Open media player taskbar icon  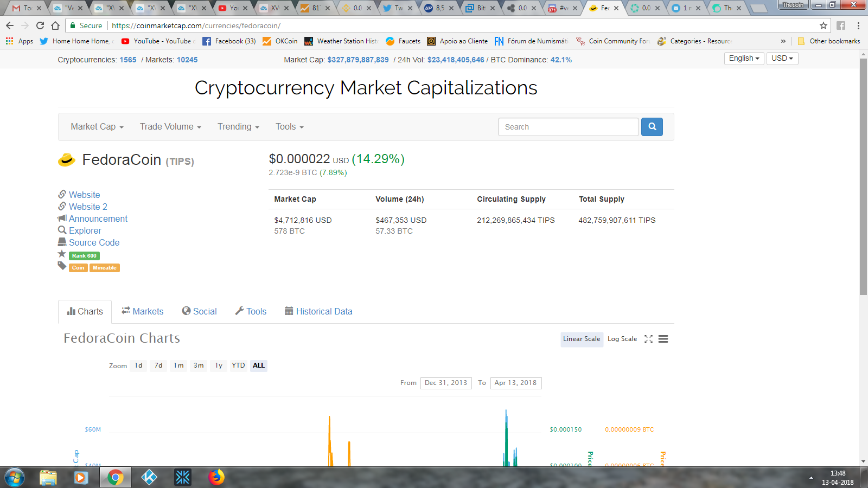[x=81, y=477]
